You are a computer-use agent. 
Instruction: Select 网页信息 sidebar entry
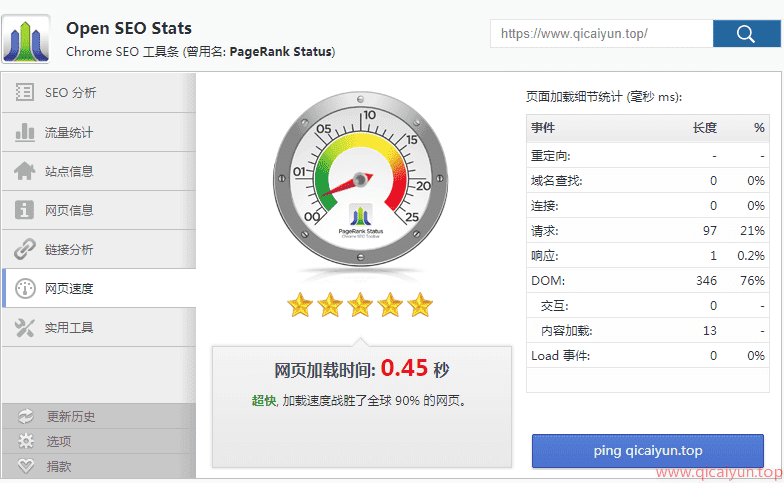tap(98, 210)
